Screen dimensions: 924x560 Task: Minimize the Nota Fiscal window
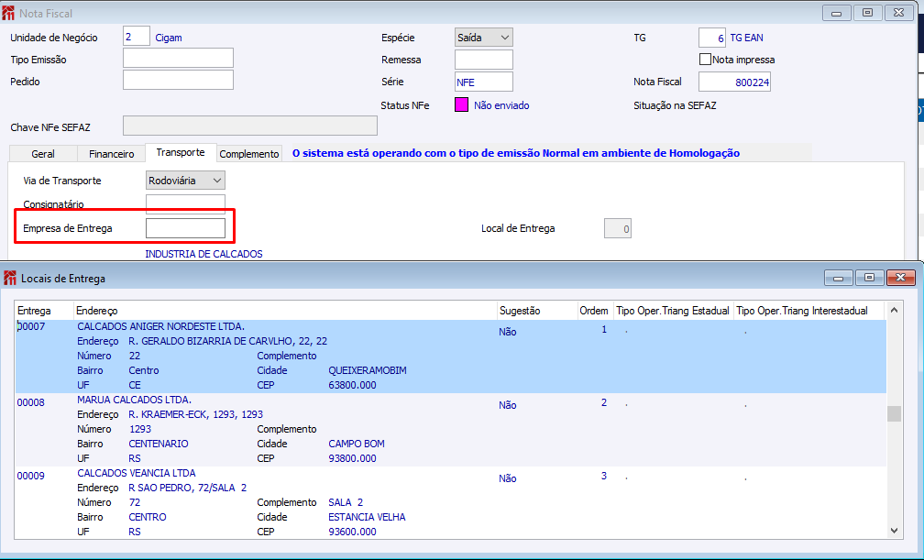(836, 13)
